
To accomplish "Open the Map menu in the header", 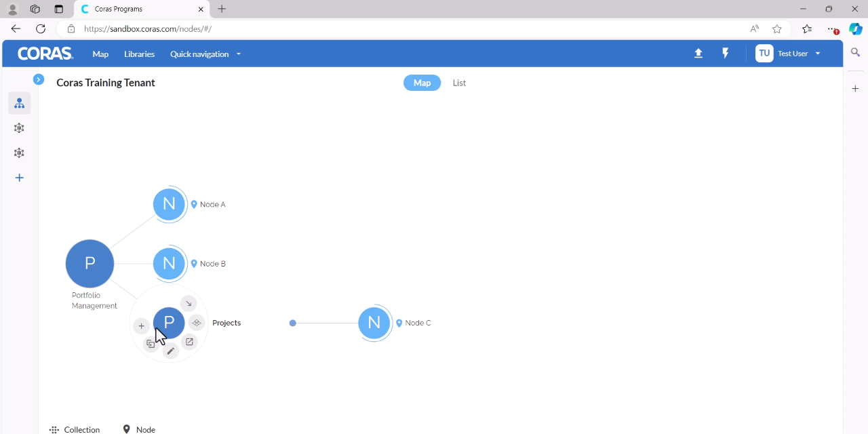I will click(100, 54).
